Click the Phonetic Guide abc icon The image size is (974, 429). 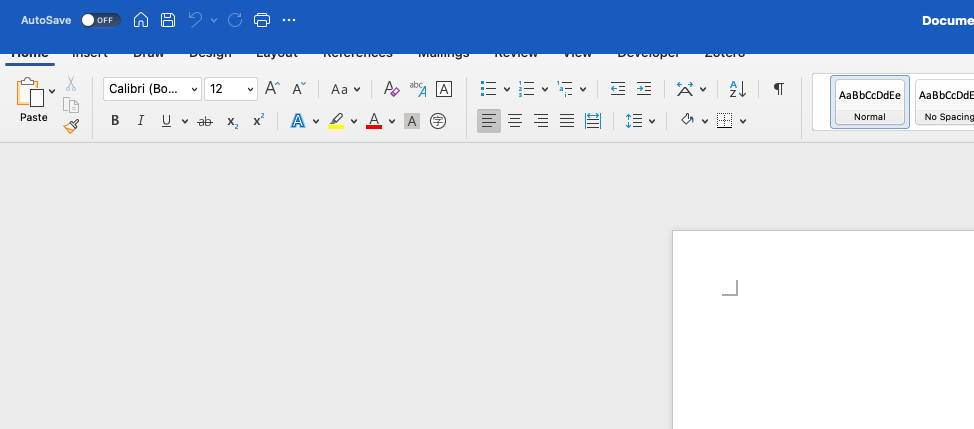click(x=417, y=89)
